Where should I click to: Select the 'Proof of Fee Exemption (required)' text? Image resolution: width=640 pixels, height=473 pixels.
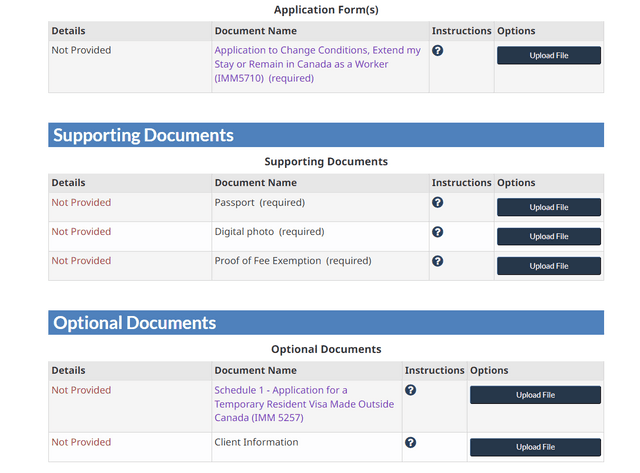293,261
